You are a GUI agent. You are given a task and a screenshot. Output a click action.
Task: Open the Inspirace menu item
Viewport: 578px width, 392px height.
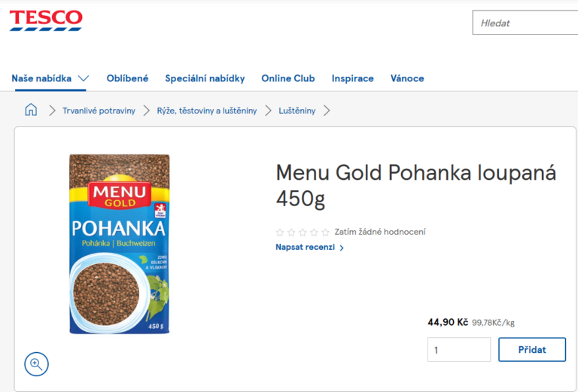tap(352, 78)
